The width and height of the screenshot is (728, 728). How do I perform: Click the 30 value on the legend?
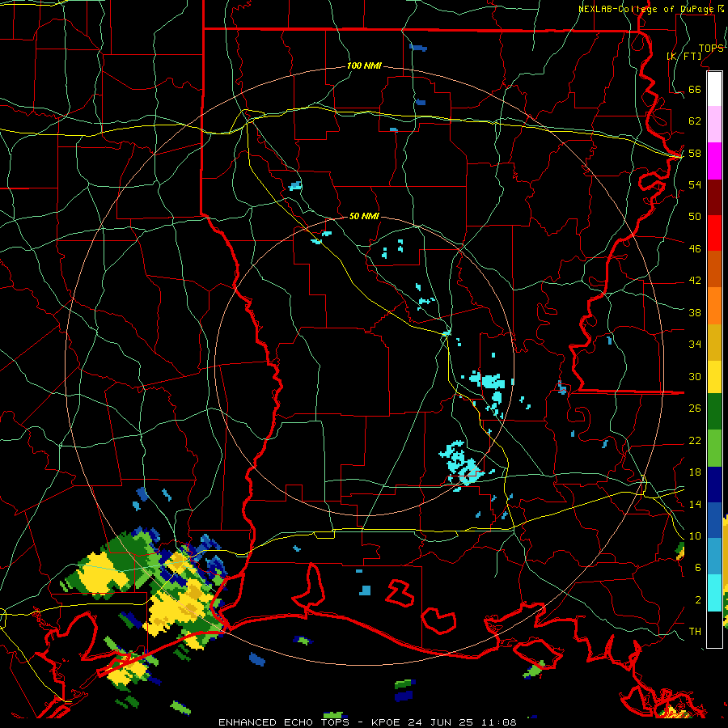[x=695, y=376]
